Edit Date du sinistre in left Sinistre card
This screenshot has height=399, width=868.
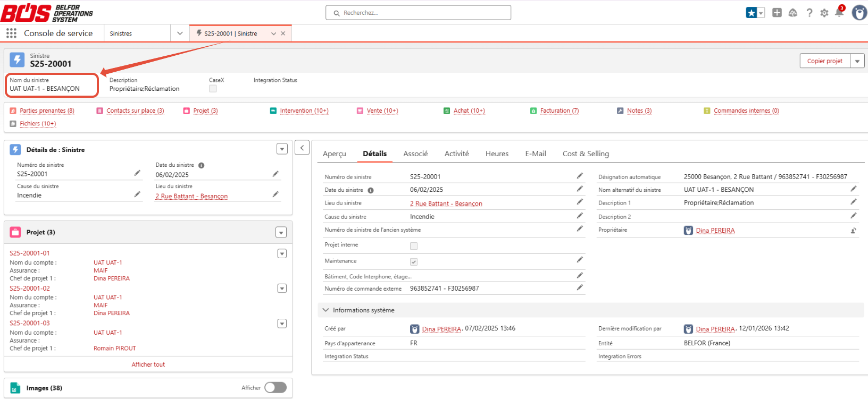pos(276,174)
